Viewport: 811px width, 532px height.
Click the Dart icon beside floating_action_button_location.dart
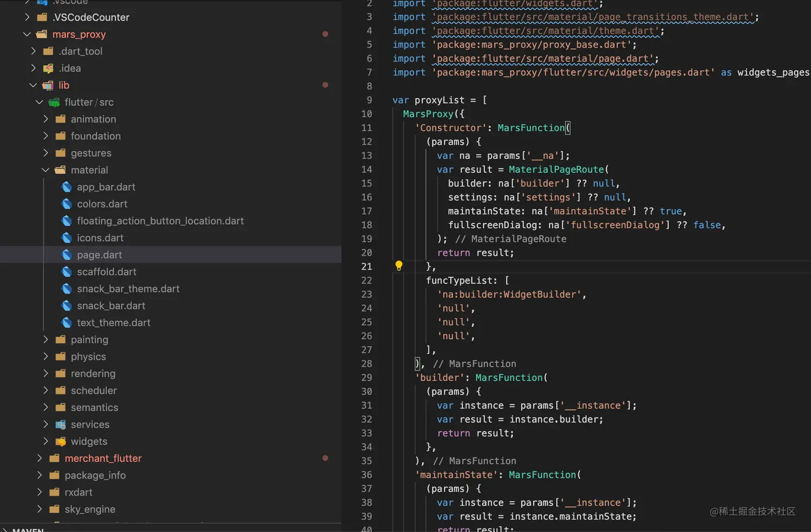(67, 221)
